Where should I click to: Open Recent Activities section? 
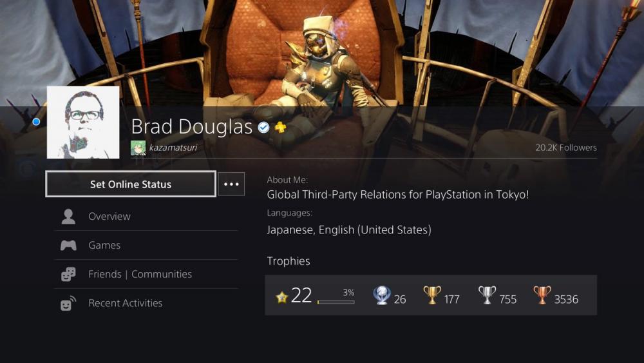pos(146,304)
